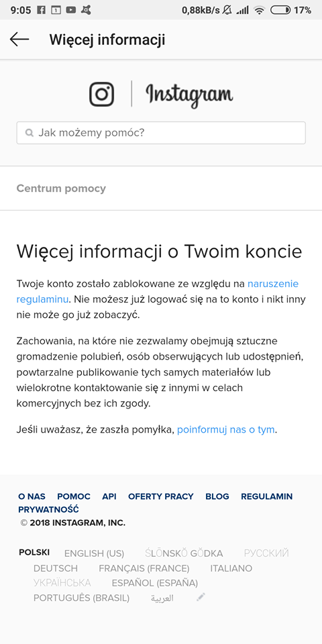The width and height of the screenshot is (322, 644).
Task: Open the PRYWATNOŚĆ footer link
Action: coord(48,510)
